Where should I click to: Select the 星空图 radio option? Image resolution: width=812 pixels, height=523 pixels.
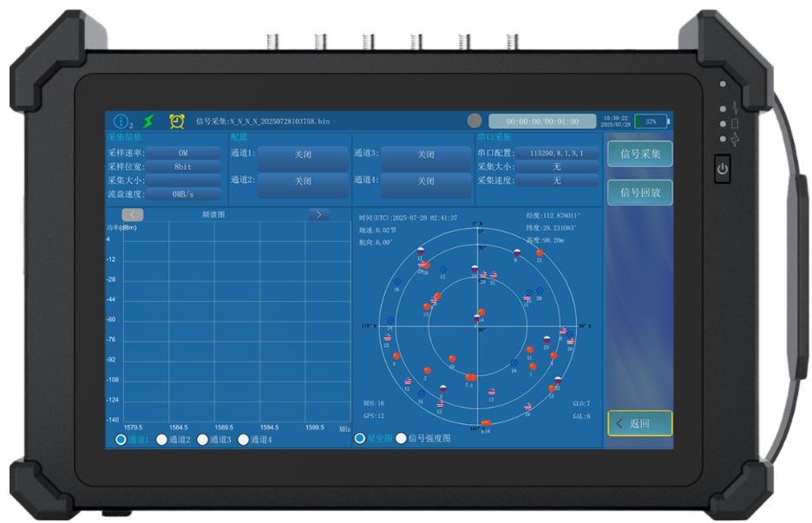point(360,439)
